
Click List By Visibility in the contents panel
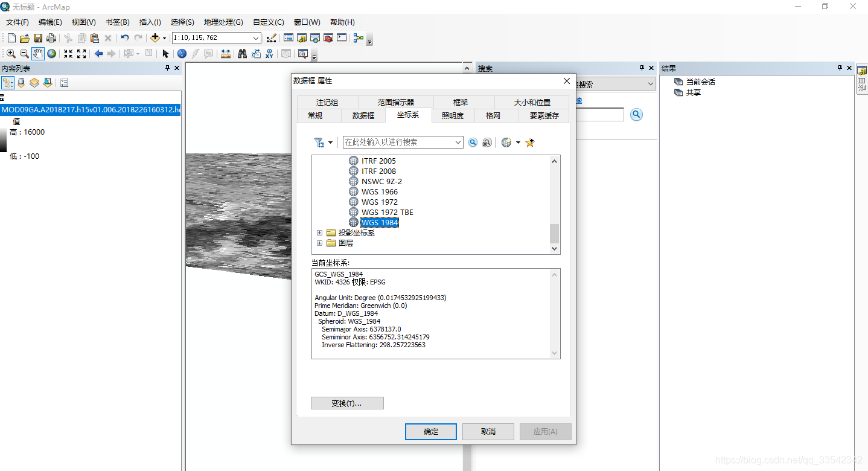point(34,83)
